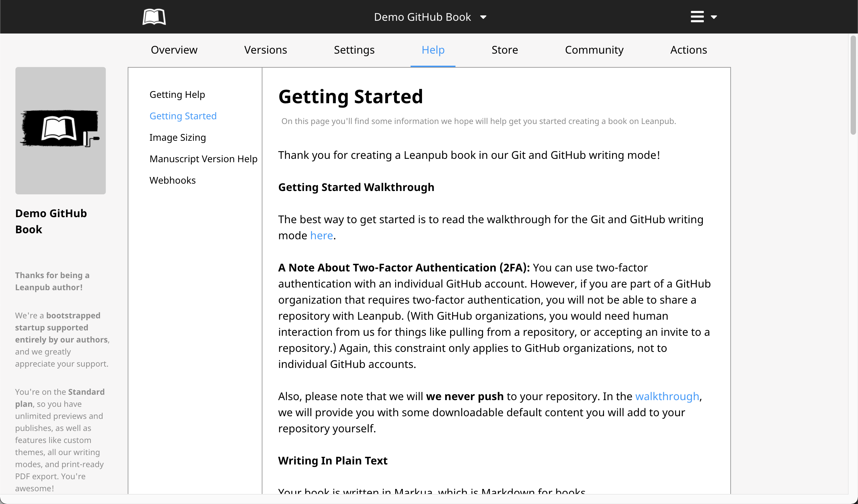Click the book cover thumbnail
This screenshot has height=504, width=858.
pos(61,131)
